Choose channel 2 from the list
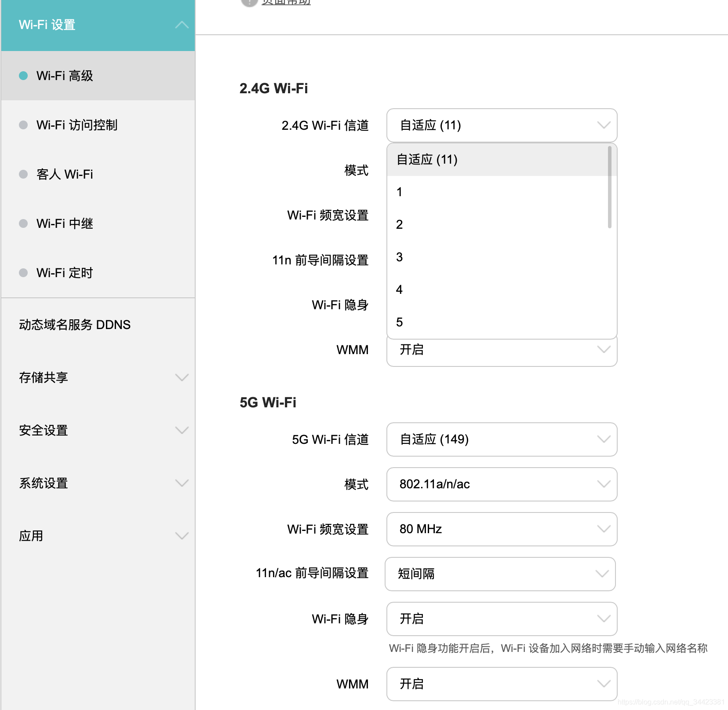Image resolution: width=728 pixels, height=710 pixels. click(497, 225)
